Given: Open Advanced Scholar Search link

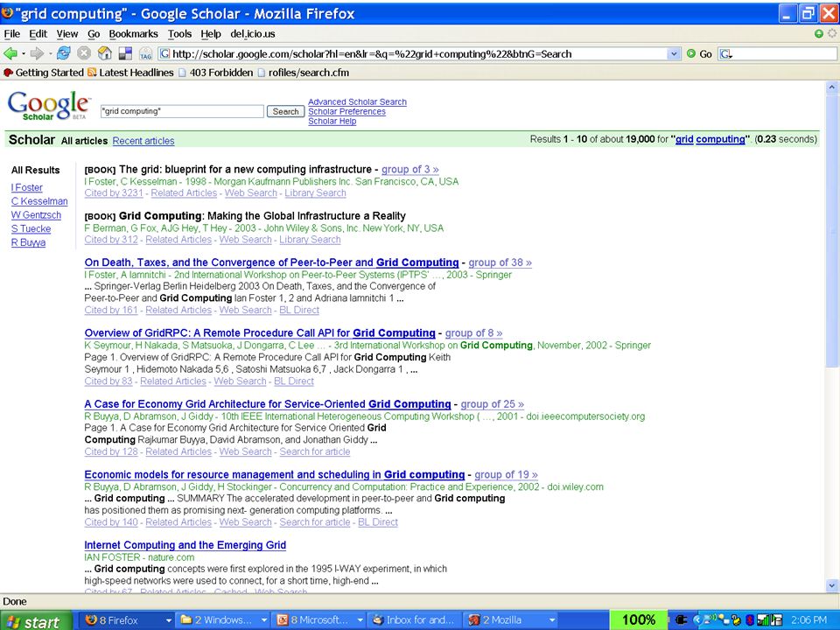Looking at the screenshot, I should (357, 101).
